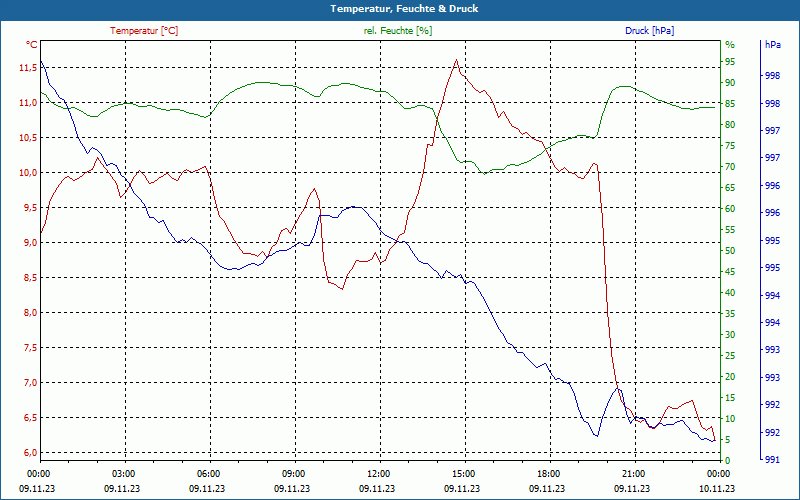Click the 11,5 temperature axis value

pyautogui.click(x=28, y=68)
